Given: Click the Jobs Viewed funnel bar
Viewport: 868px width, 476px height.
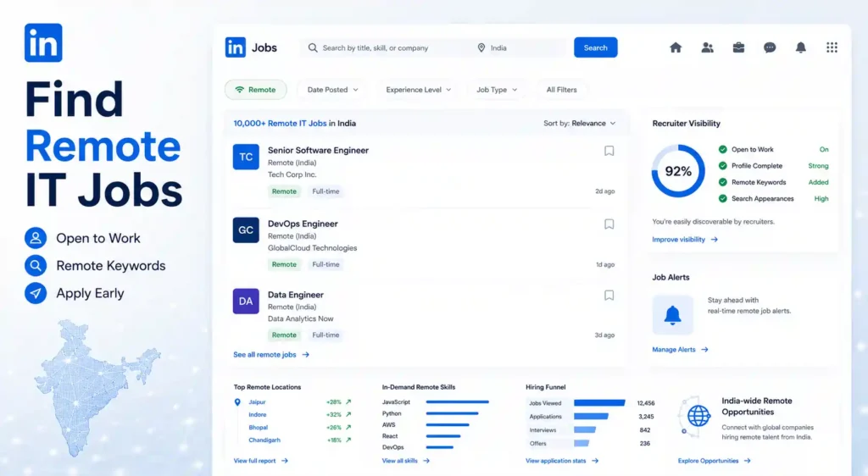Looking at the screenshot, I should [x=599, y=403].
